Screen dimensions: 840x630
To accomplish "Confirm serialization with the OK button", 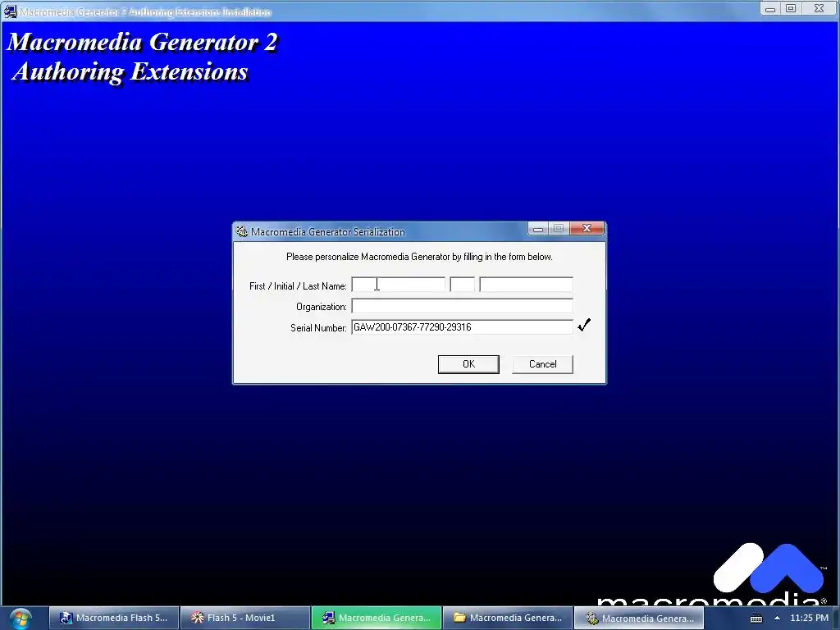I will click(x=468, y=364).
